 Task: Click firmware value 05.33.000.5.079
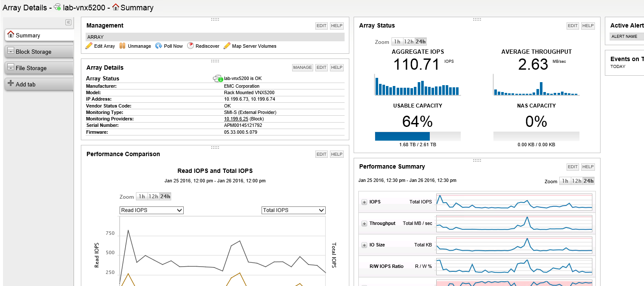pos(240,132)
